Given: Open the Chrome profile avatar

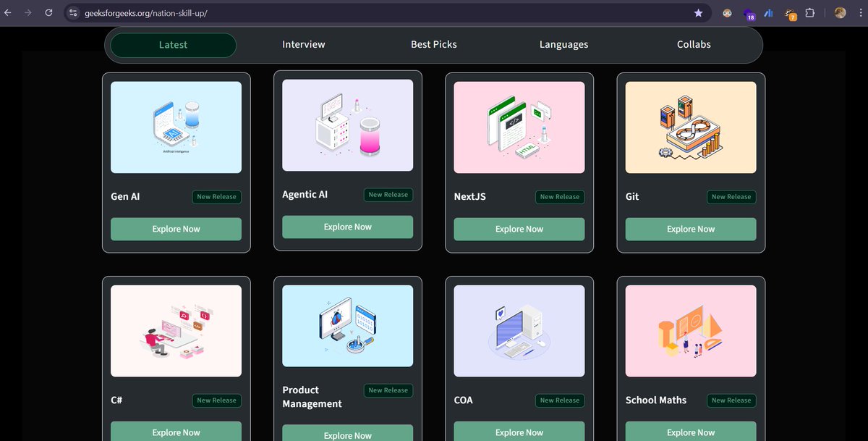Looking at the screenshot, I should (840, 13).
